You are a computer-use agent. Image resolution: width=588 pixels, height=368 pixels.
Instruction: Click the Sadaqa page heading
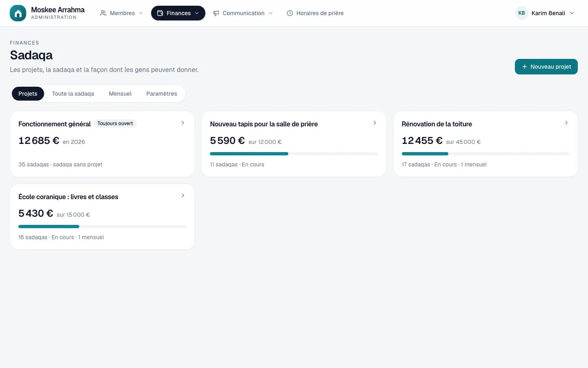click(31, 55)
